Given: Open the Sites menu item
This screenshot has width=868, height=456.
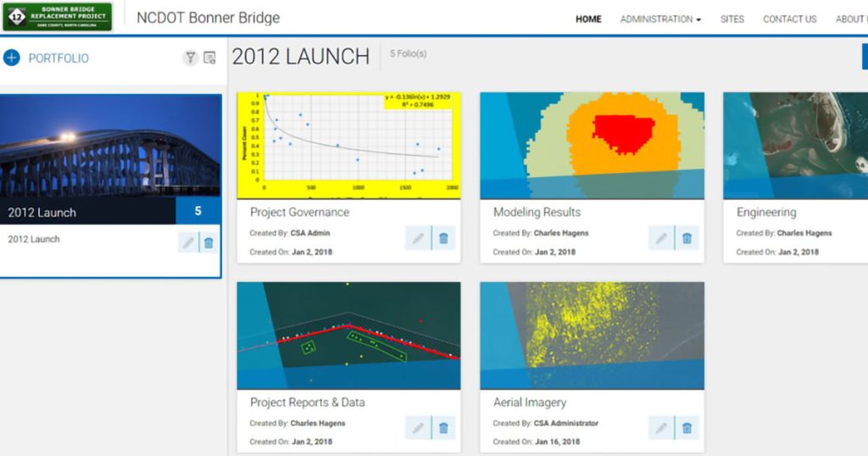Looking at the screenshot, I should 732,19.
